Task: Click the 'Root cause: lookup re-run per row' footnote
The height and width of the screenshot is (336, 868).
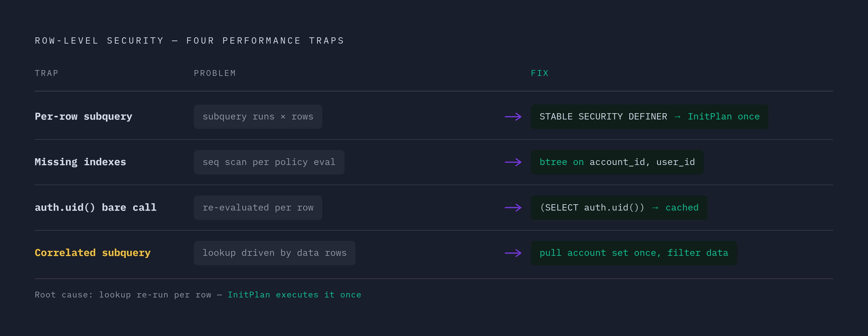Action: click(x=123, y=295)
